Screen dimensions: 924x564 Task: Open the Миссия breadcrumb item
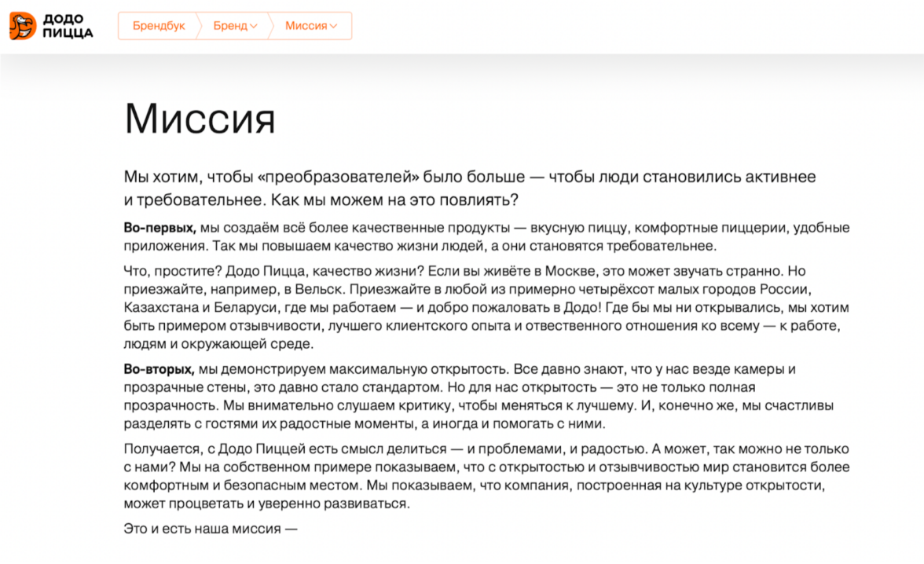pyautogui.click(x=306, y=26)
